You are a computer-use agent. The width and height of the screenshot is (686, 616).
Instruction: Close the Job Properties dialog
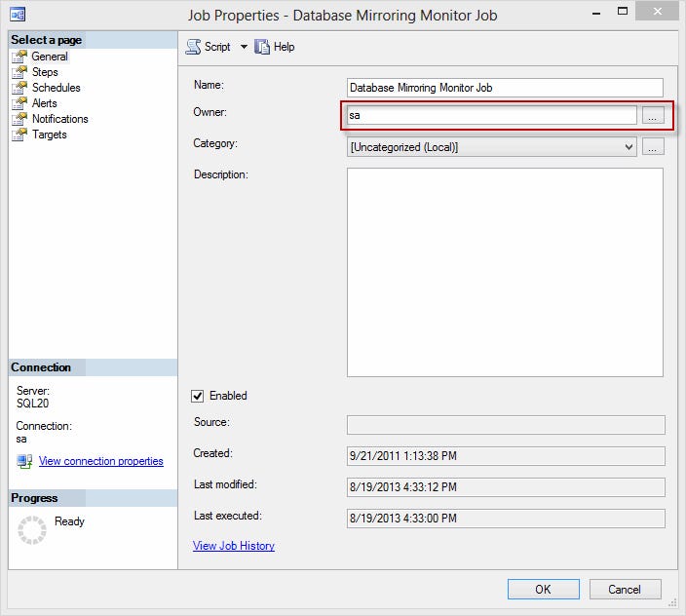click(657, 12)
